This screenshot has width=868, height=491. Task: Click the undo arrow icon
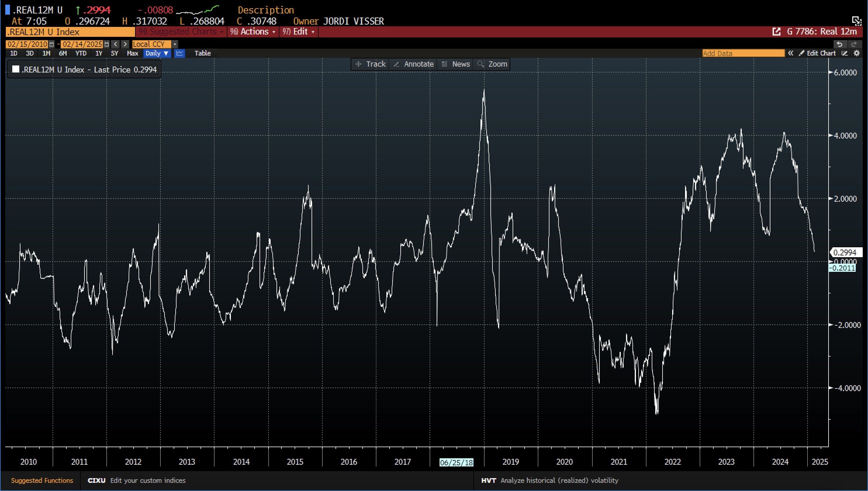pyautogui.click(x=839, y=44)
